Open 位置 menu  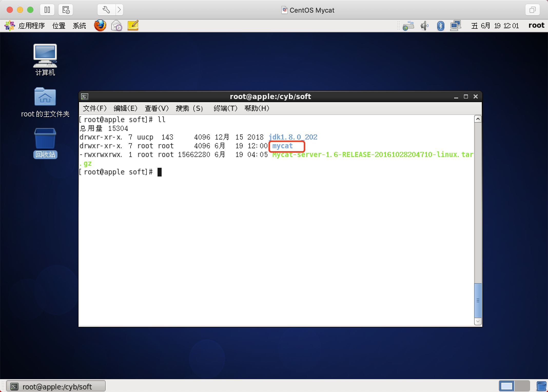pyautogui.click(x=59, y=26)
